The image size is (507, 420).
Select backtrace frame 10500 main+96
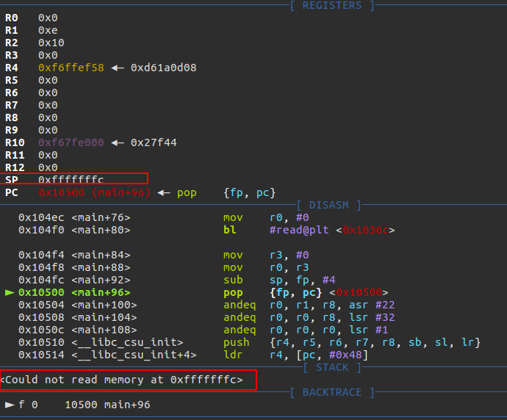107,405
